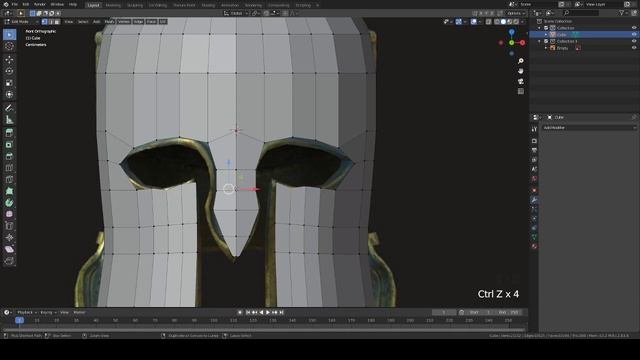Open the timeline Keying dropdown

coord(48,312)
